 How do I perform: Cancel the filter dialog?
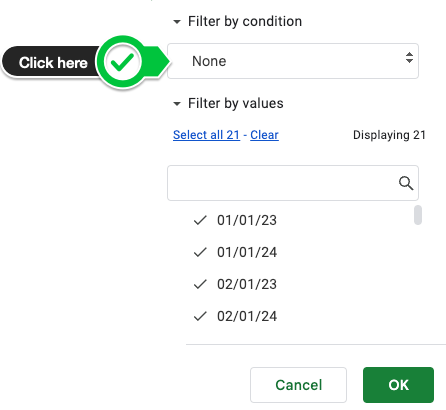point(298,385)
